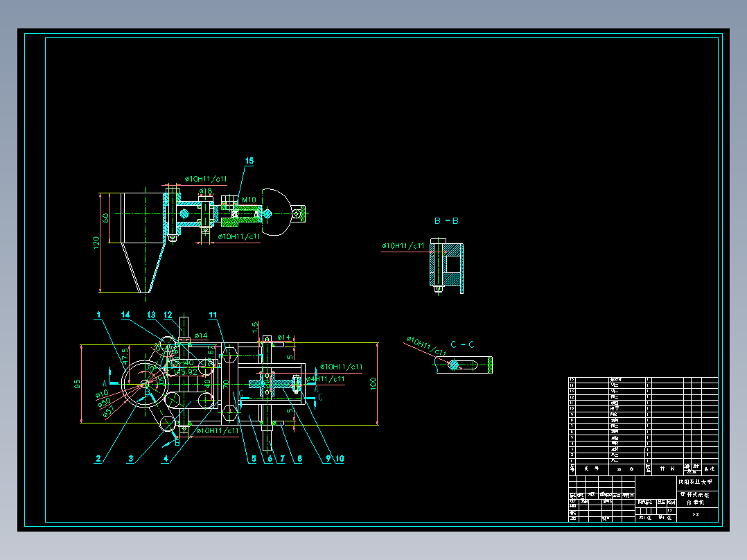Image resolution: width=747 pixels, height=560 pixels.
Task: Click the 沈阳农业大学 title block cell
Action: point(695,481)
